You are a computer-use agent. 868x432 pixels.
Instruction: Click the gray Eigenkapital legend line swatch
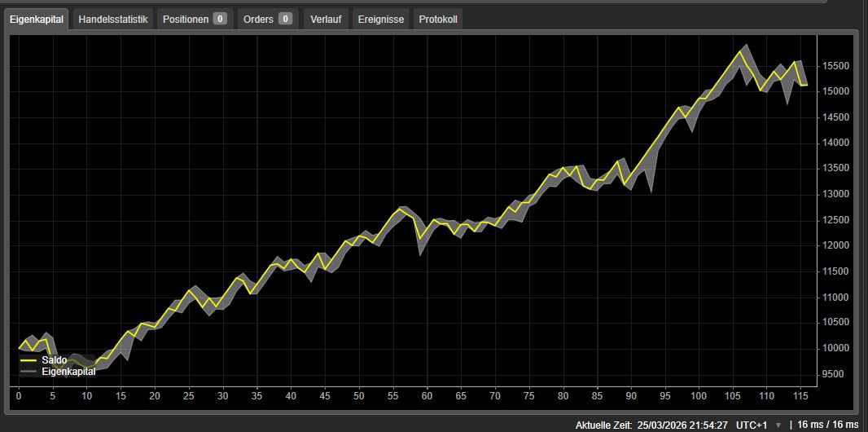(28, 372)
